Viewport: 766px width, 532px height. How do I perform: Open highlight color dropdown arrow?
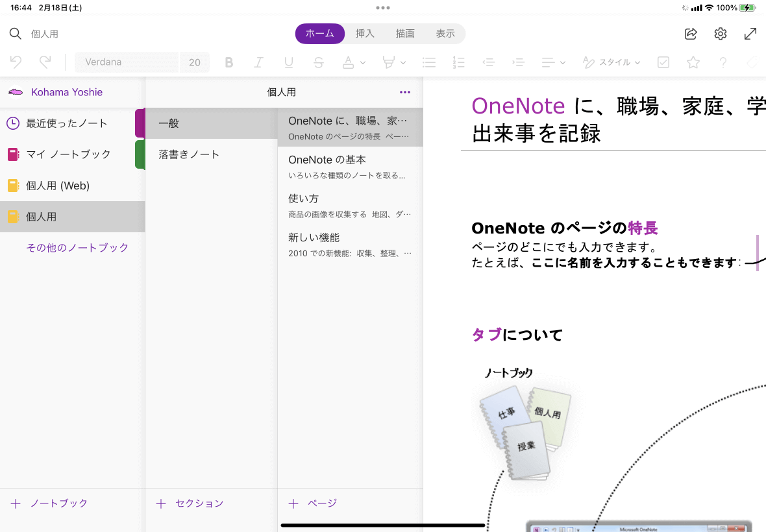[403, 62]
